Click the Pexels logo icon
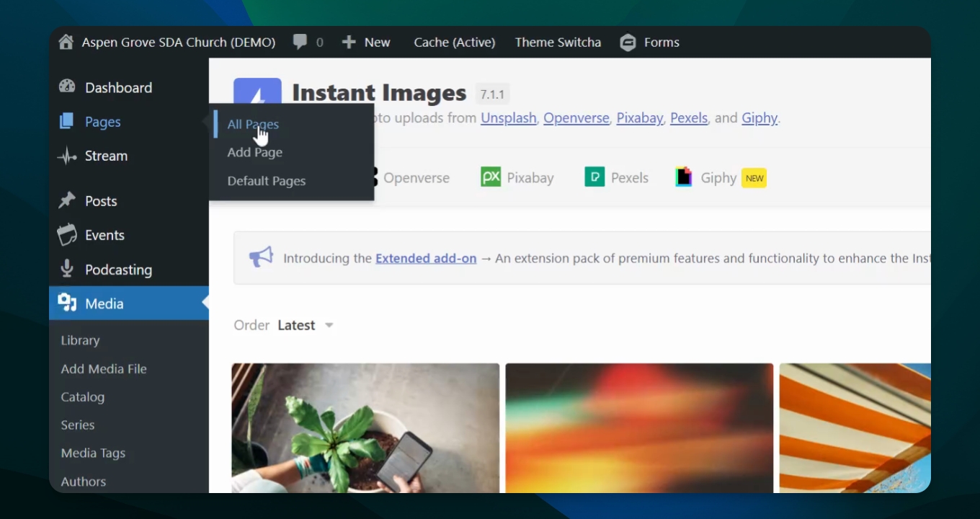Viewport: 980px width, 519px height. tap(594, 177)
